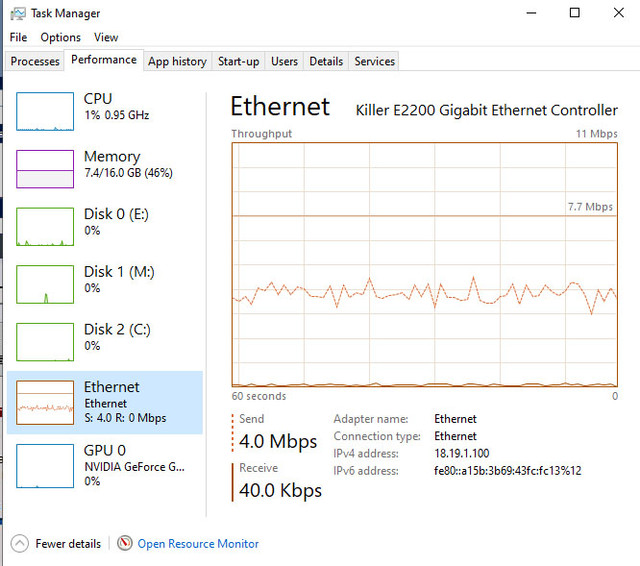The width and height of the screenshot is (640, 566).
Task: Collapse view using the Fewer details chevron
Action: pos(19,544)
